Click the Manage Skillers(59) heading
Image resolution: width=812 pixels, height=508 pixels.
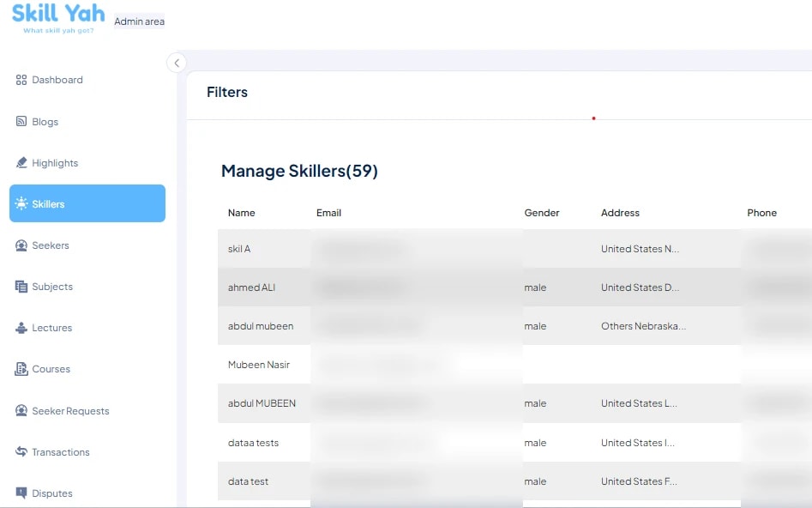pyautogui.click(x=299, y=171)
